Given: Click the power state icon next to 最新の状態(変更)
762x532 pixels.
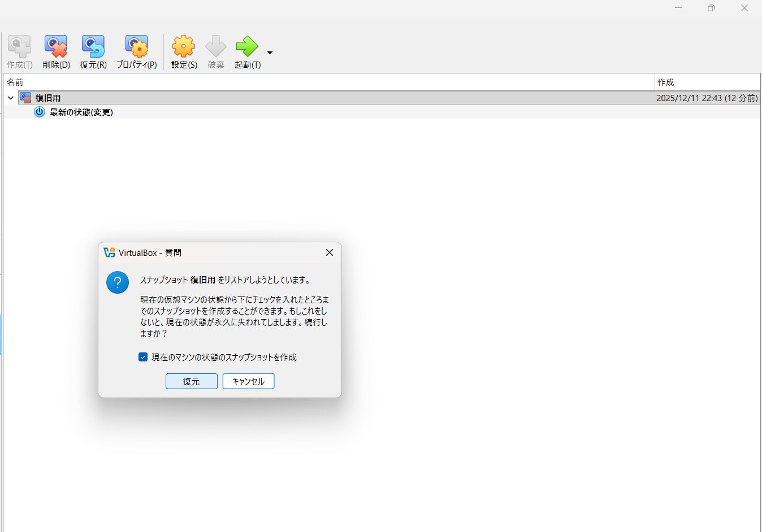Looking at the screenshot, I should (x=39, y=112).
